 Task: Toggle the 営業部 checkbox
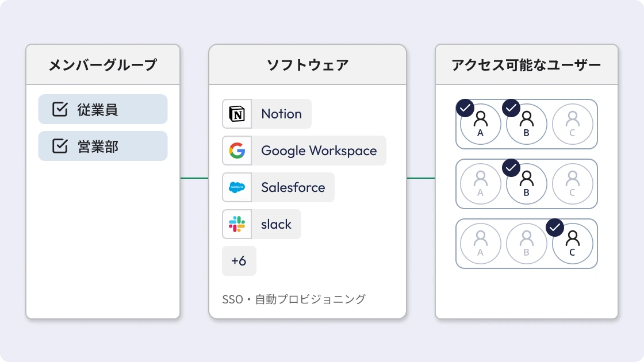tap(60, 146)
